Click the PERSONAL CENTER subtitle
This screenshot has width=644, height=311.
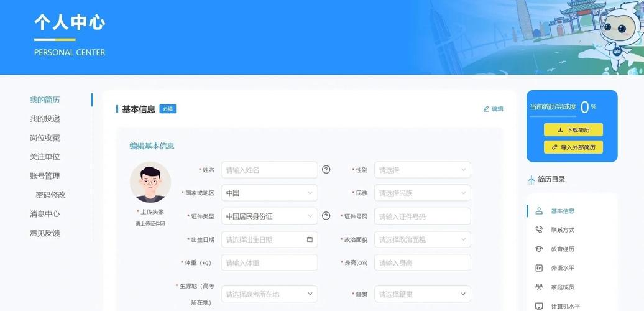point(70,53)
